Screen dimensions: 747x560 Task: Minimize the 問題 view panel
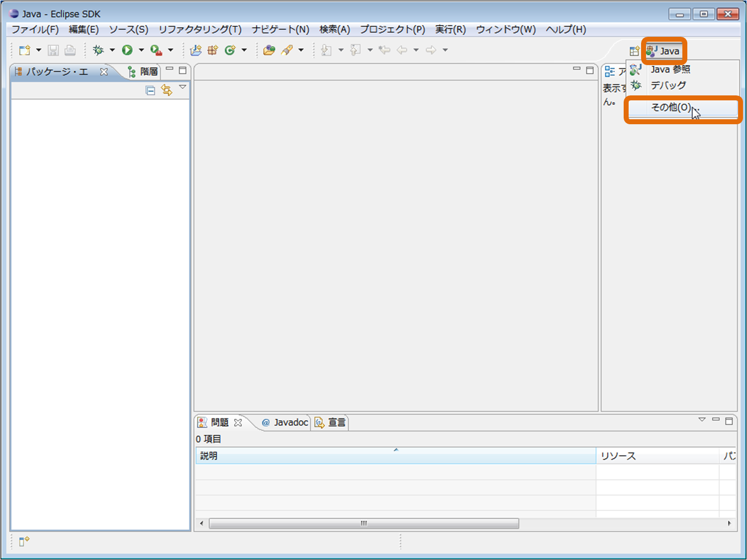point(716,419)
